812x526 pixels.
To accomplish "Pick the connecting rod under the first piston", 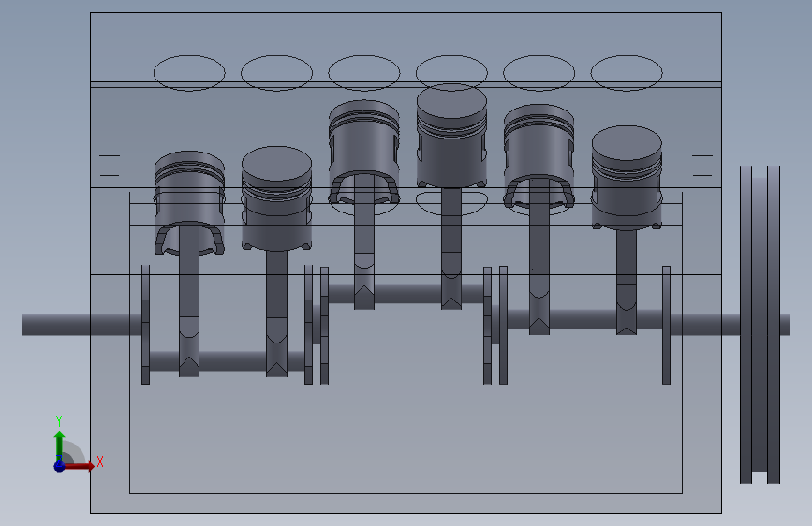I will pos(189,300).
